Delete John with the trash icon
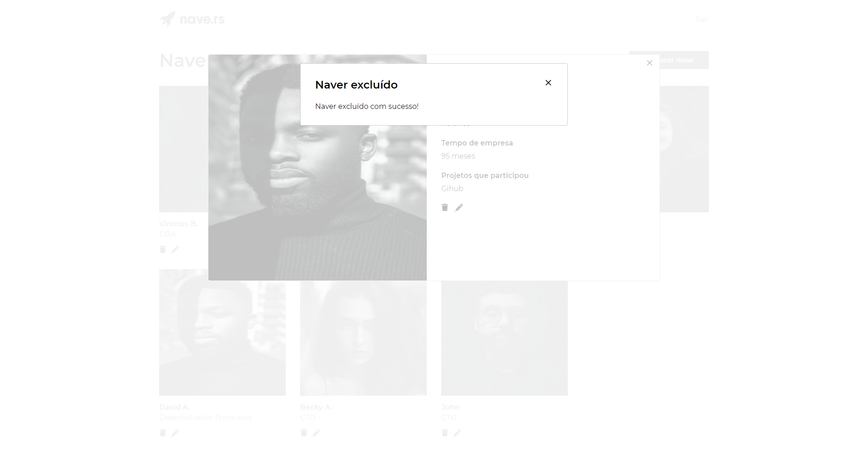The width and height of the screenshot is (868, 449). [445, 433]
